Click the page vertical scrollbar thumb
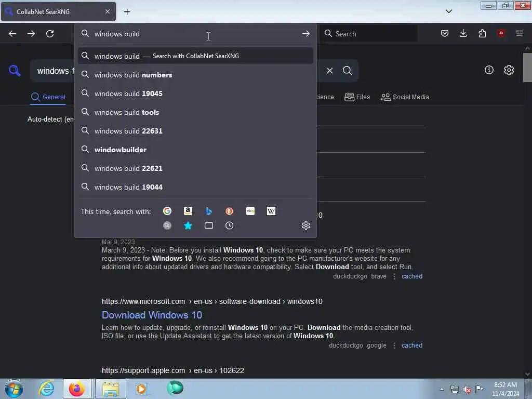 pos(527,68)
